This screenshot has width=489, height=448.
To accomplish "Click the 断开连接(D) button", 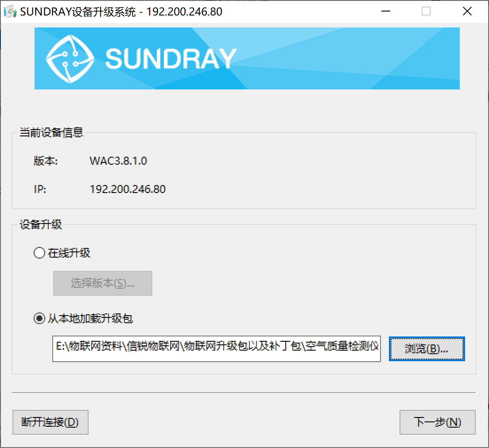I will pos(50,422).
